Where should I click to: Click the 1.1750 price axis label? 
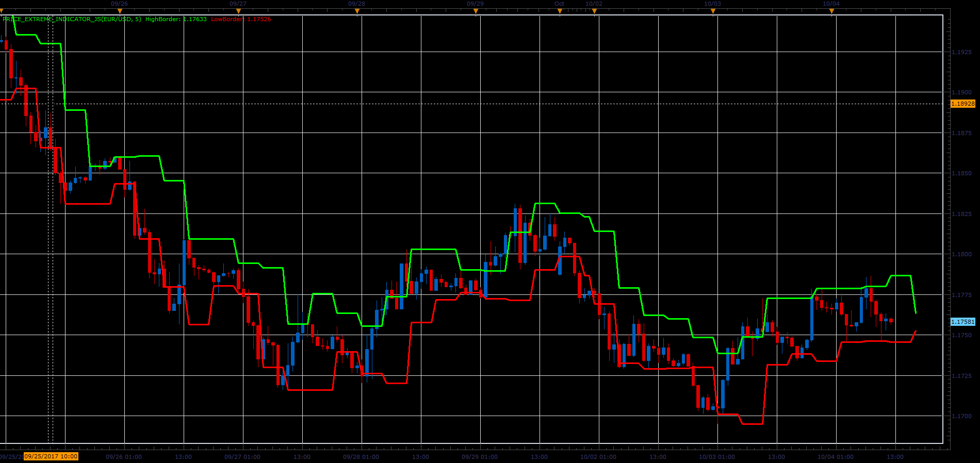[x=961, y=335]
